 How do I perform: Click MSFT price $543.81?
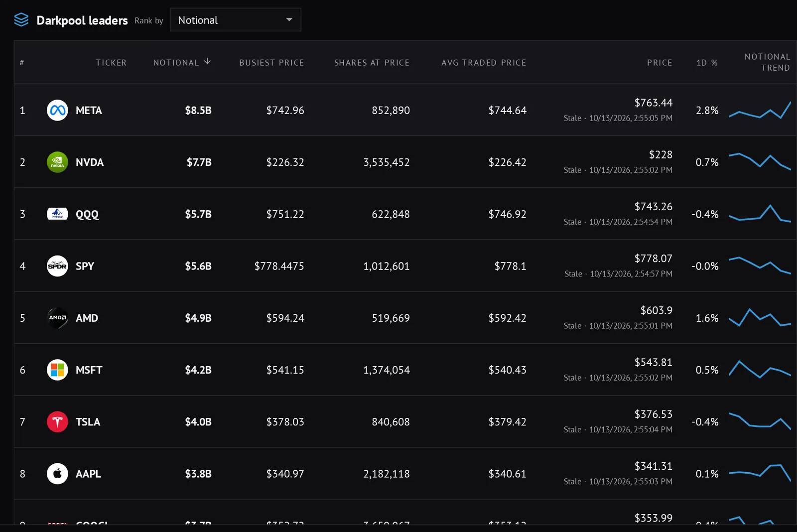654,362
